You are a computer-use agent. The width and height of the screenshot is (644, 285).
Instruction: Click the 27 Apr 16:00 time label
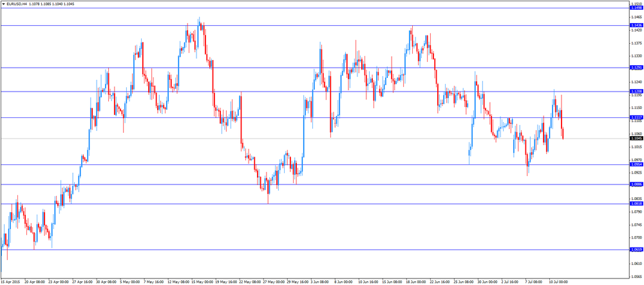point(84,282)
